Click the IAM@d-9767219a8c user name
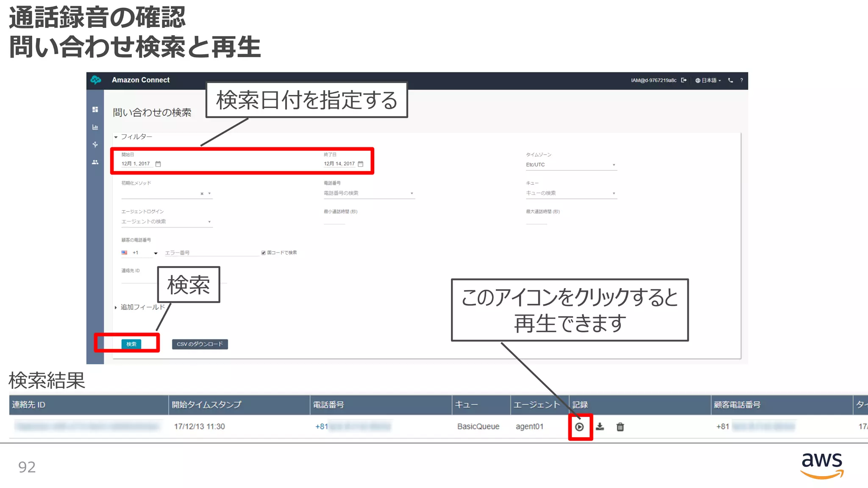 (x=654, y=80)
